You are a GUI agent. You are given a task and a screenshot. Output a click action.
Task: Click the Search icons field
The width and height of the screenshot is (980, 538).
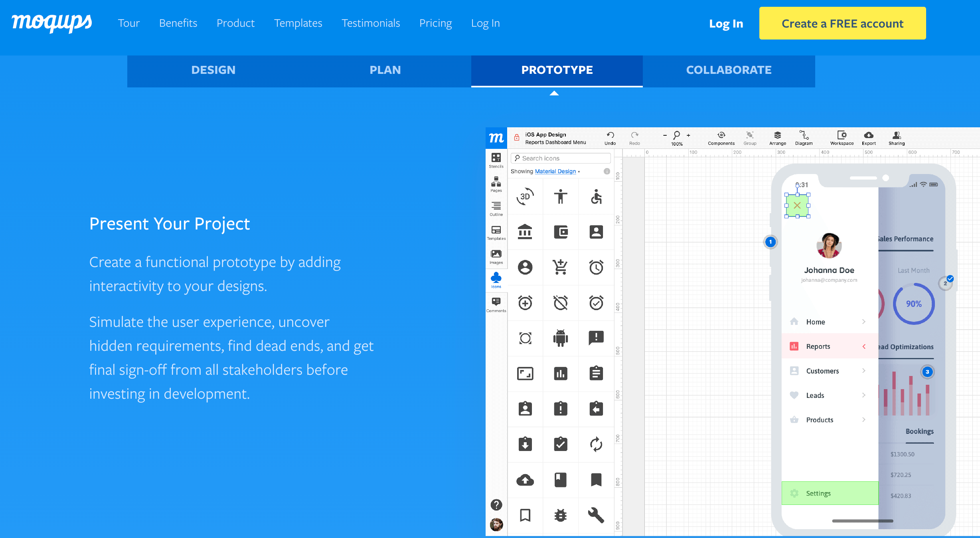coord(561,158)
